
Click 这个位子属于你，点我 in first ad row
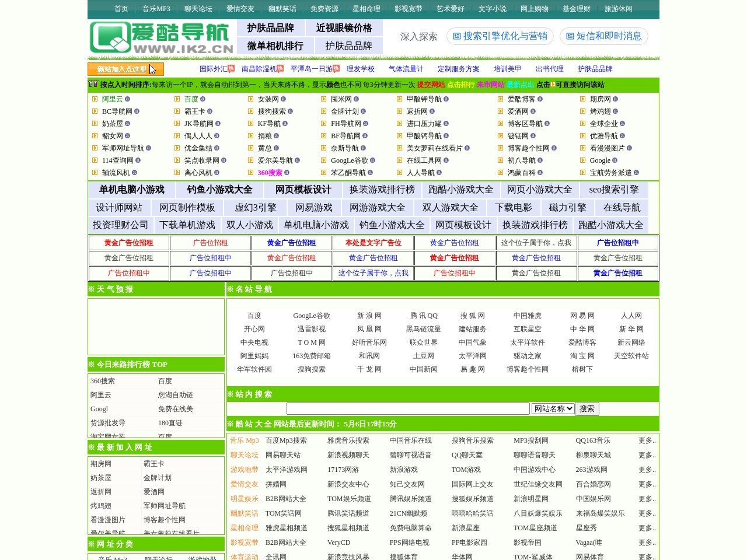tap(536, 243)
